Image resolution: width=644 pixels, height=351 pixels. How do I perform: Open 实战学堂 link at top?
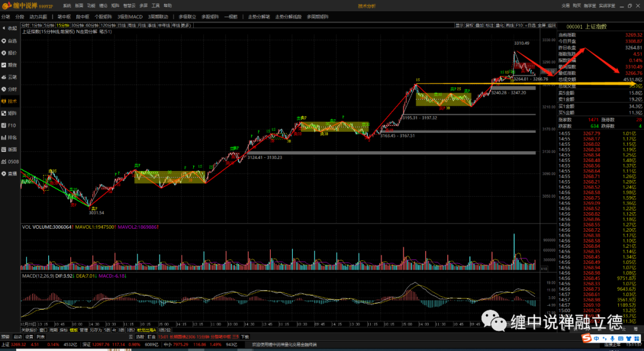(607, 6)
